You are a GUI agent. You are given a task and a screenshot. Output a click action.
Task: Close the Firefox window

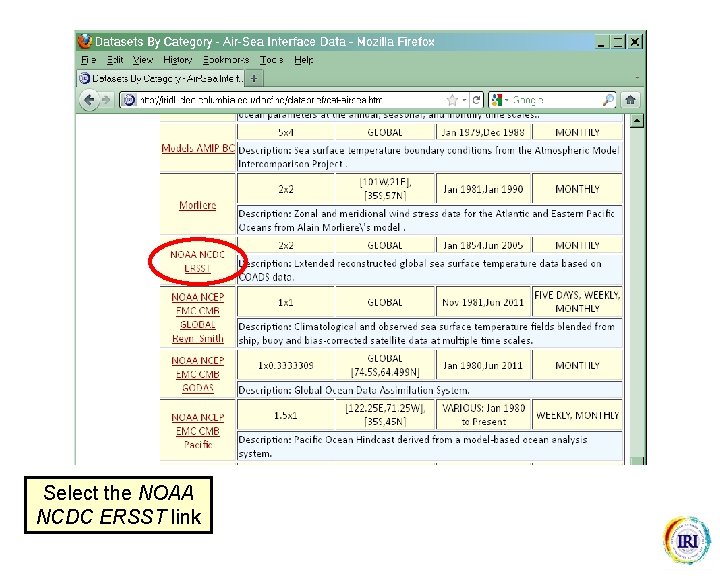[x=635, y=42]
